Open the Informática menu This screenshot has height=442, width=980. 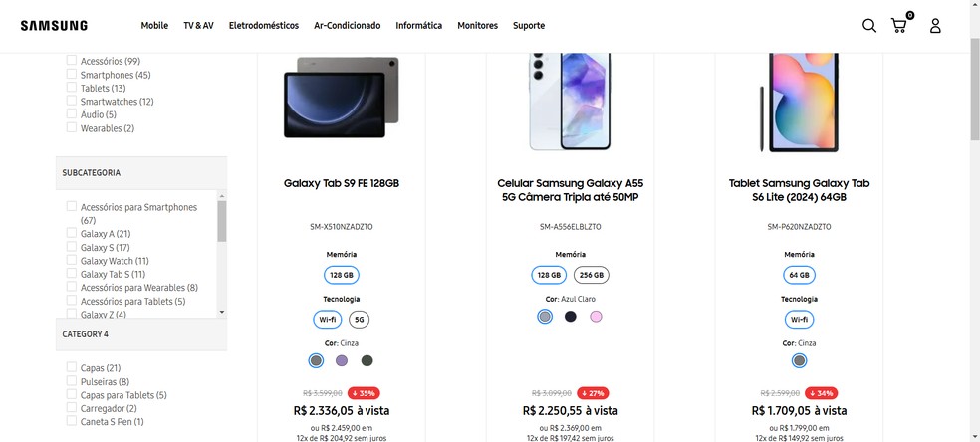point(418,26)
